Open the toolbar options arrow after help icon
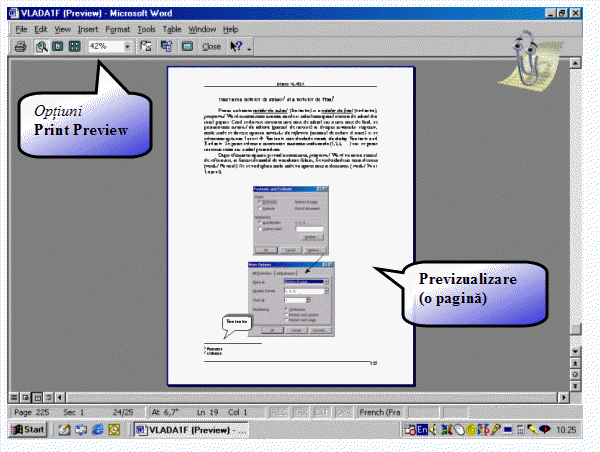 [x=249, y=49]
